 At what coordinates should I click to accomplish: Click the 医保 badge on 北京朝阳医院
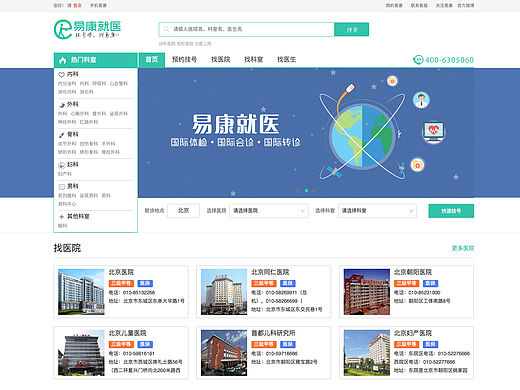[430, 283]
